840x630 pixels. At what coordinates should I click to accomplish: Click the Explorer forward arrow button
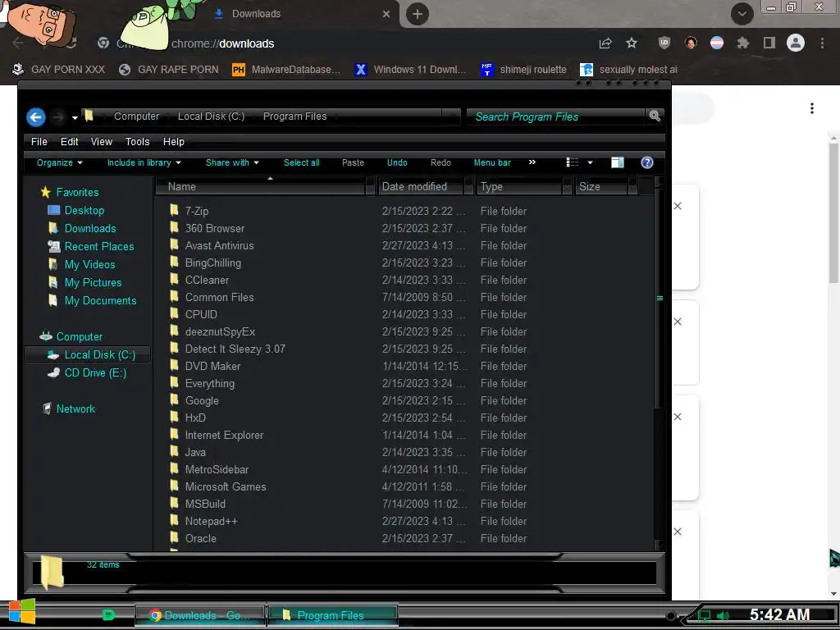(x=58, y=116)
